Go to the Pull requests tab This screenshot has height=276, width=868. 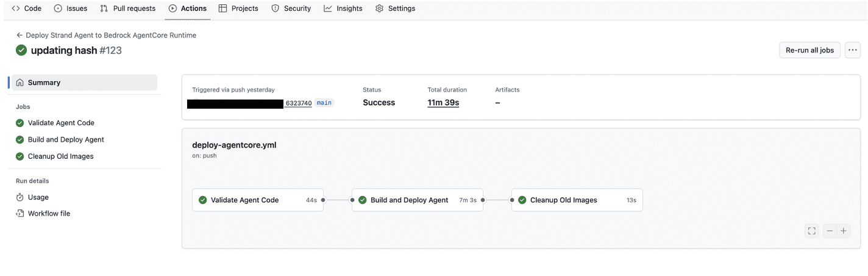pyautogui.click(x=128, y=9)
